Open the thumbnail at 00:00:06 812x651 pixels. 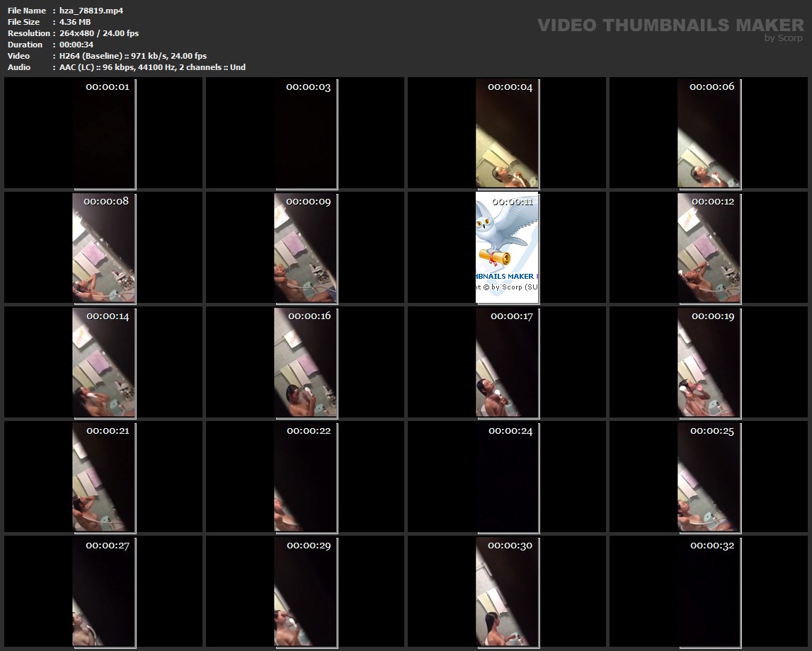pyautogui.click(x=709, y=133)
